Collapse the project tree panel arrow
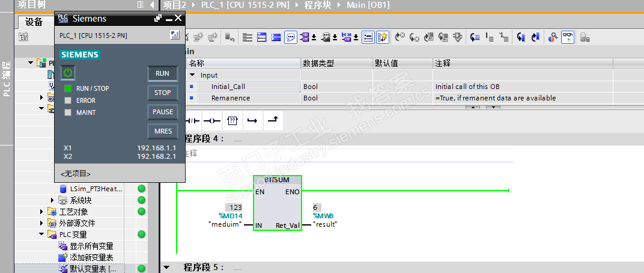This screenshot has width=644, height=273. [152, 5]
